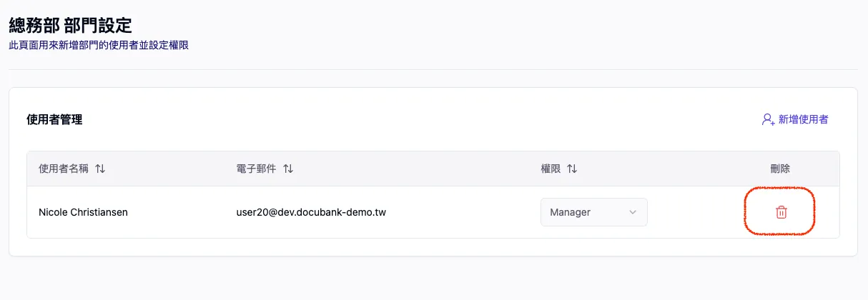Click the Manager text in the role selector
This screenshot has width=868, height=300.
pos(570,212)
